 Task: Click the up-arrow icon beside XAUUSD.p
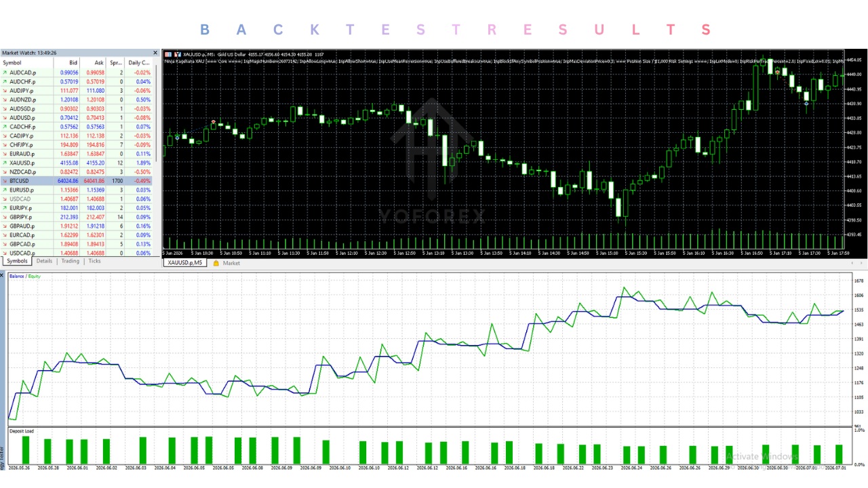pyautogui.click(x=5, y=163)
